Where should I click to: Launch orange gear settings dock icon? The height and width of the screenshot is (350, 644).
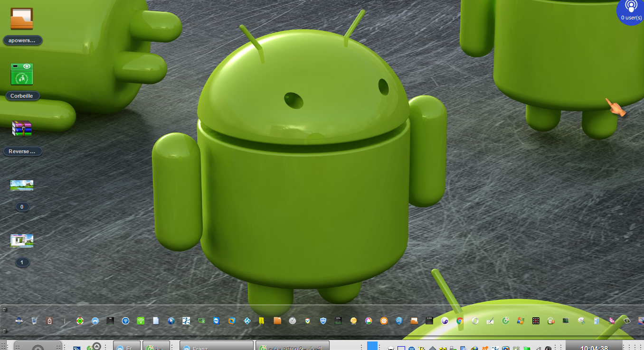point(384,321)
